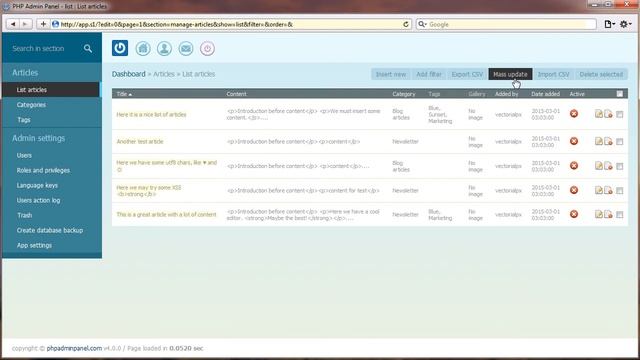Toggle active status for 'Here it is a nice list' article
Image resolution: width=640 pixels, height=360 pixels.
click(574, 113)
